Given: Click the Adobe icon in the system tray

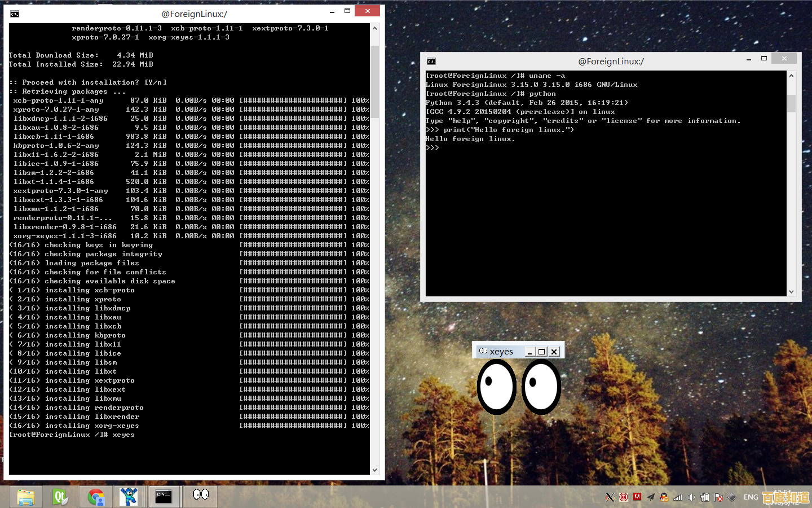Looking at the screenshot, I should coord(637,497).
